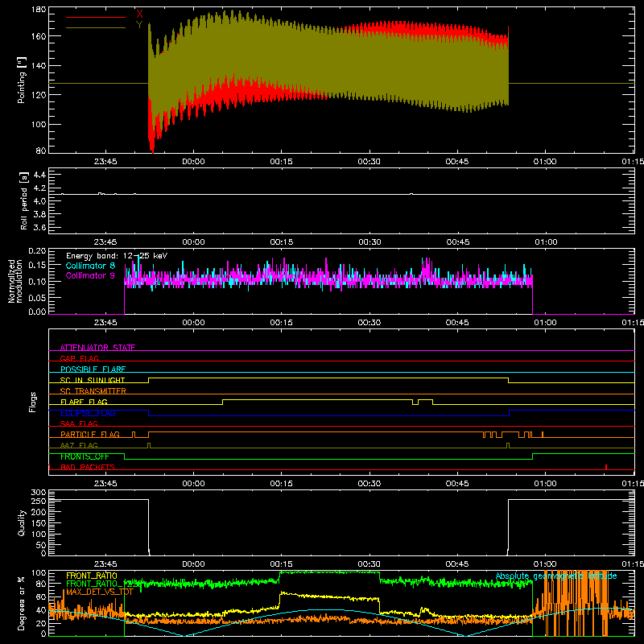
Task: Click the 180 tick on Pointing axis
Action: pyautogui.click(x=39, y=10)
